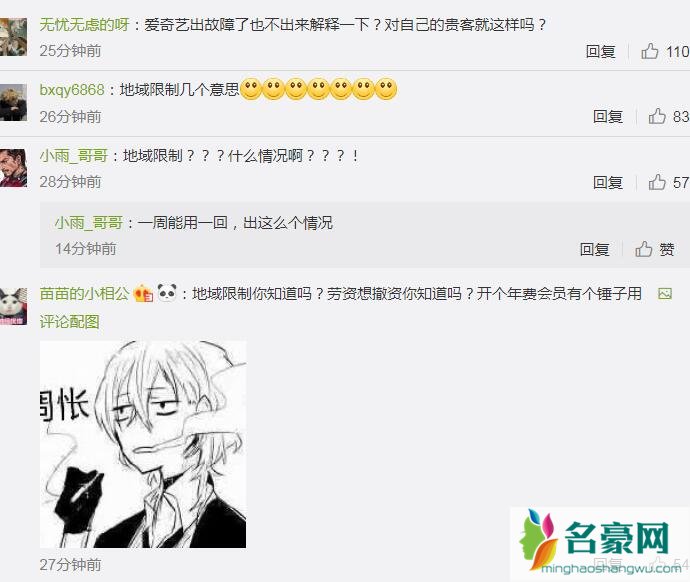The image size is (690, 582).
Task: Enlarge the manga sketch comment image
Action: pyautogui.click(x=143, y=444)
